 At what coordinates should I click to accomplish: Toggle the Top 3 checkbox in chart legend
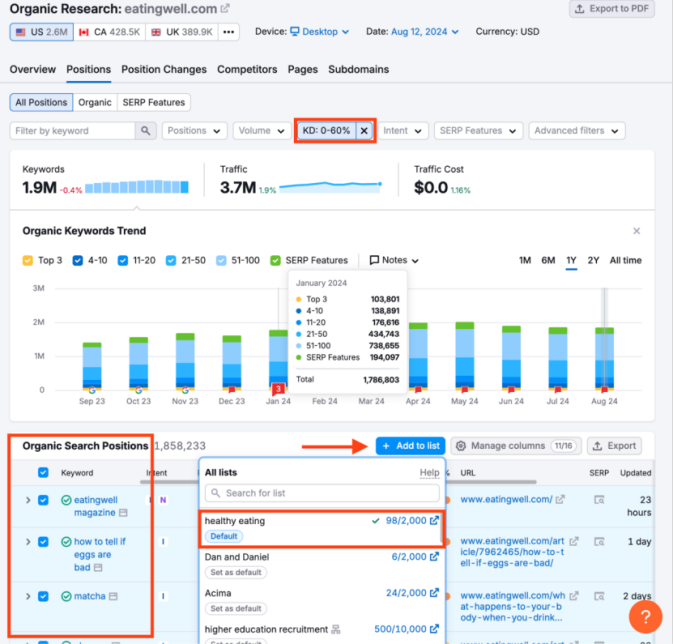point(28,261)
